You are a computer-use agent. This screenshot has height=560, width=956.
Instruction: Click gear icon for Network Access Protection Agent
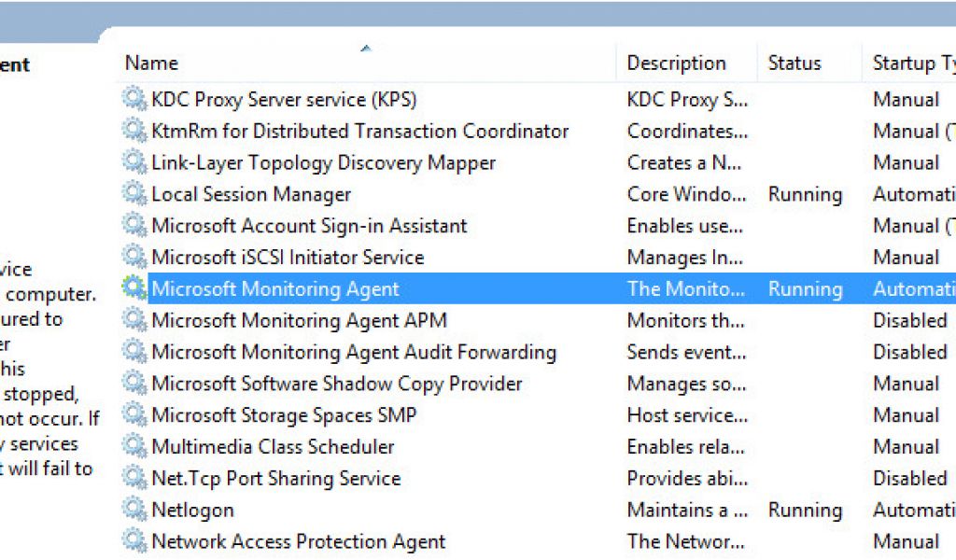click(135, 541)
